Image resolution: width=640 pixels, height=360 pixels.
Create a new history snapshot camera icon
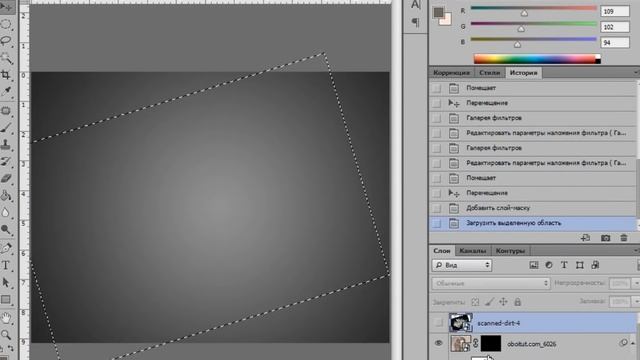605,238
